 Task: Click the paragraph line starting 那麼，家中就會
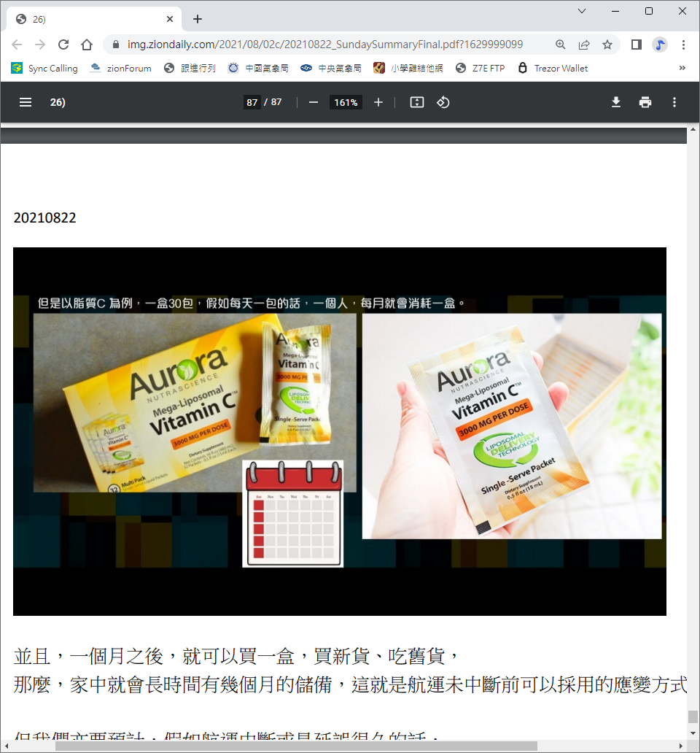[x=350, y=685]
